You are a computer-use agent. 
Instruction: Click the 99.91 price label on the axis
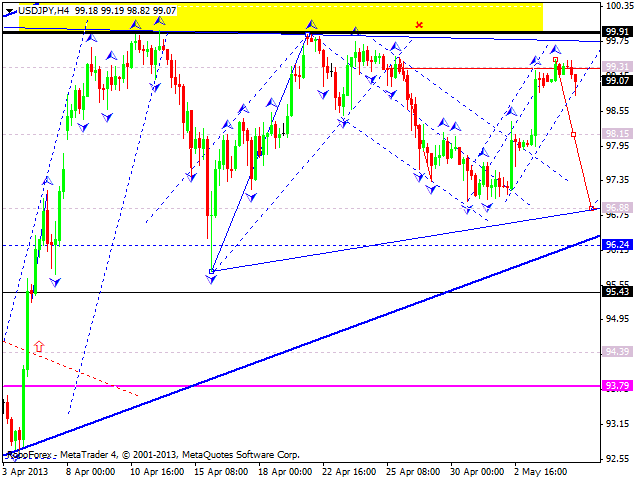620,31
